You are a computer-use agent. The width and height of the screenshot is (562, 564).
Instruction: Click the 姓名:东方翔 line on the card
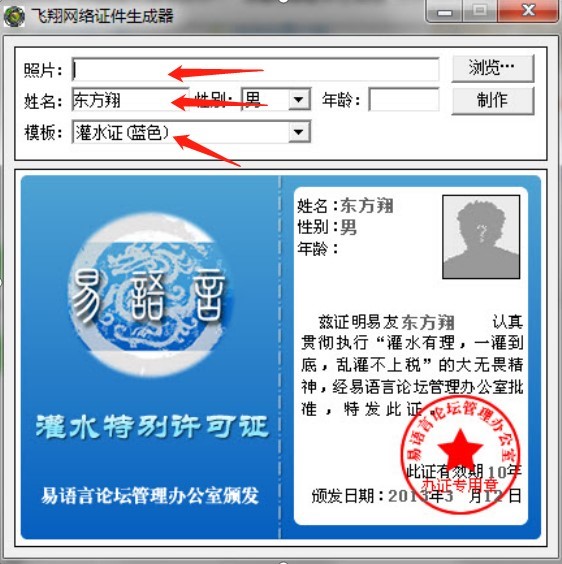pos(345,206)
